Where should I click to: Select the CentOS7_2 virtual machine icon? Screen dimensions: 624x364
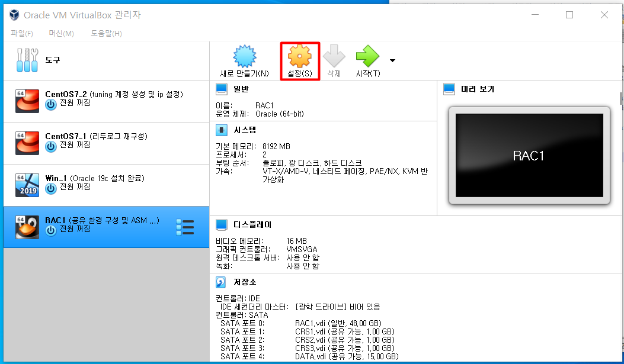[x=27, y=101]
